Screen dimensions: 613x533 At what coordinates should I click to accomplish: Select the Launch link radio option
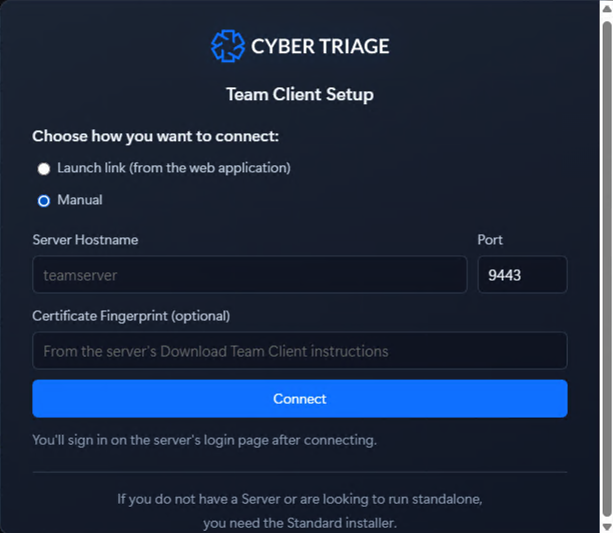(44, 169)
